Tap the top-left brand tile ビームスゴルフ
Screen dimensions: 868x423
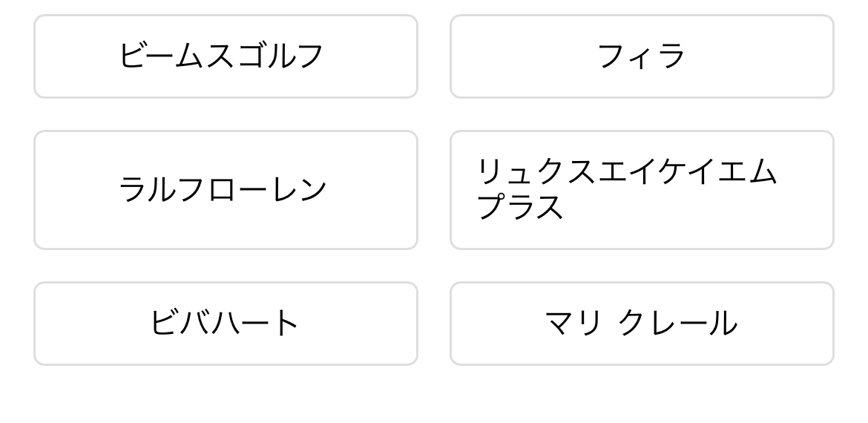[x=226, y=56]
